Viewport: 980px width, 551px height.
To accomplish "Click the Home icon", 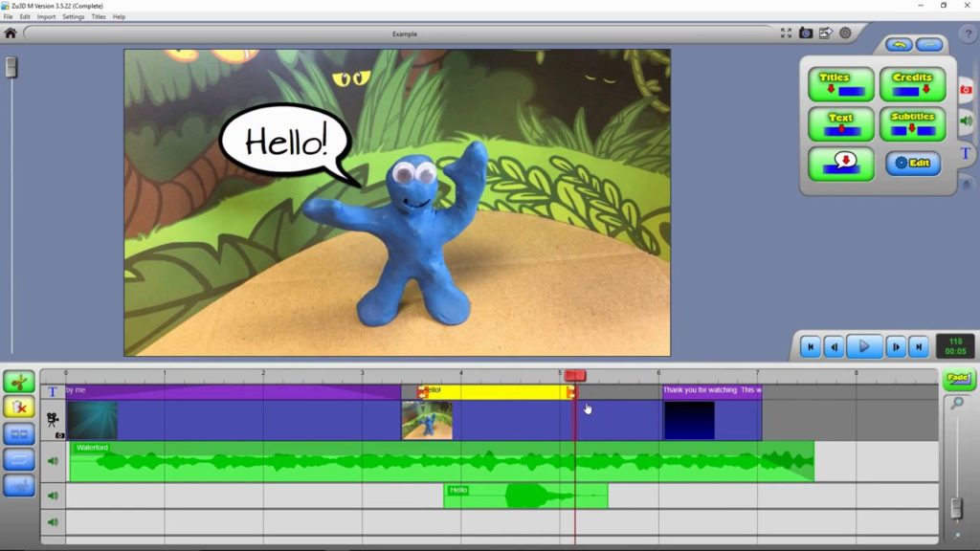I will pyautogui.click(x=10, y=33).
